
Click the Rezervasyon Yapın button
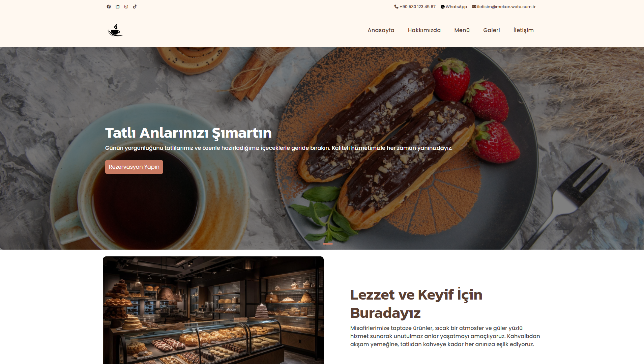tap(134, 167)
